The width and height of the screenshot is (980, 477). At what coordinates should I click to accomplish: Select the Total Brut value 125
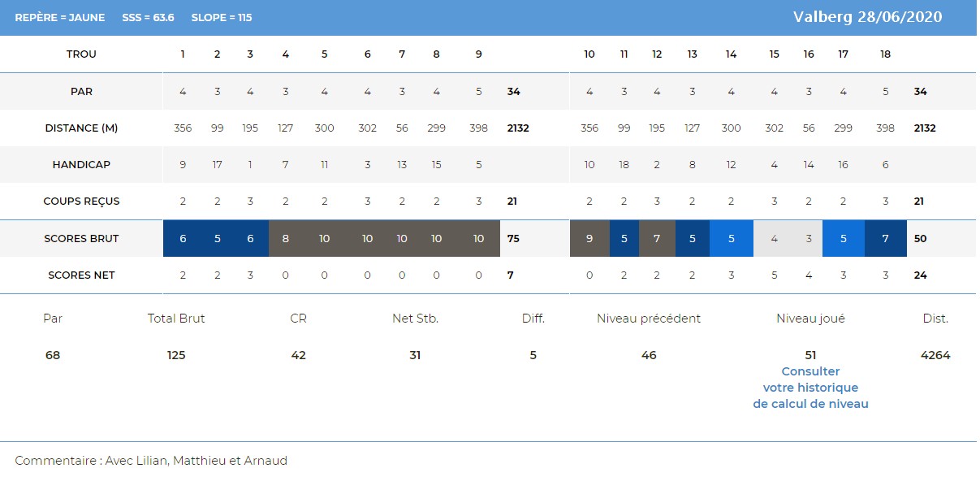176,355
